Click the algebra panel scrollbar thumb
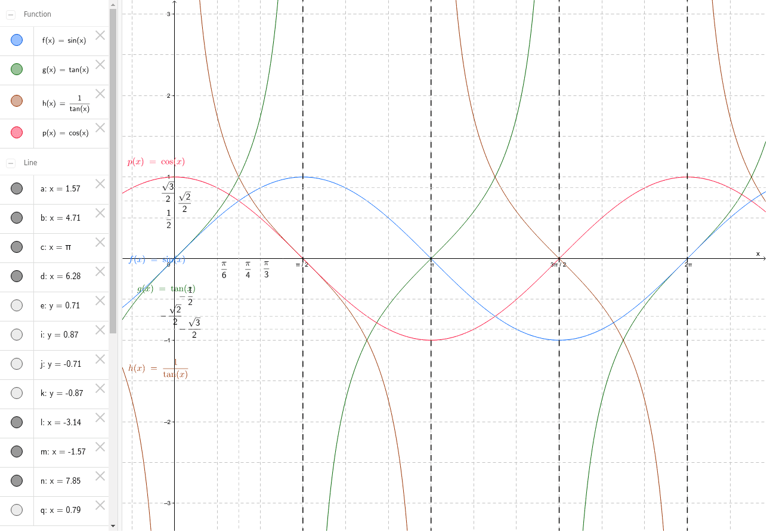Screen dimensions: 767x532 point(113,171)
